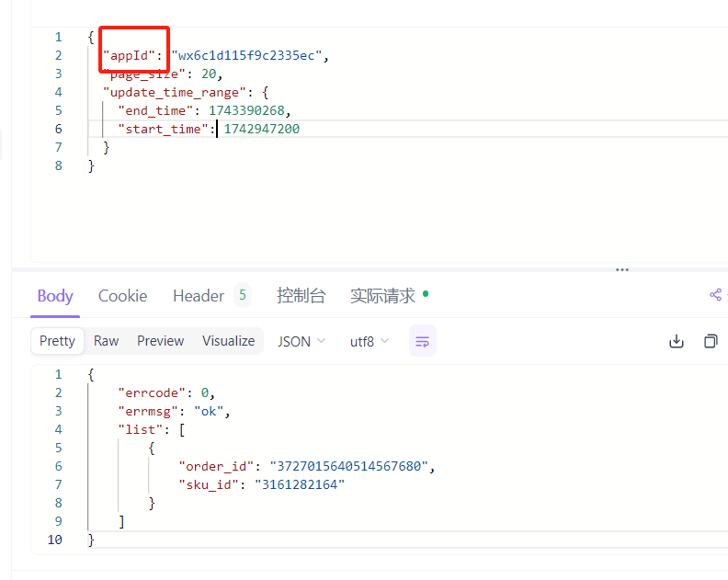Open the Header tab
The image size is (728, 580).
199,296
